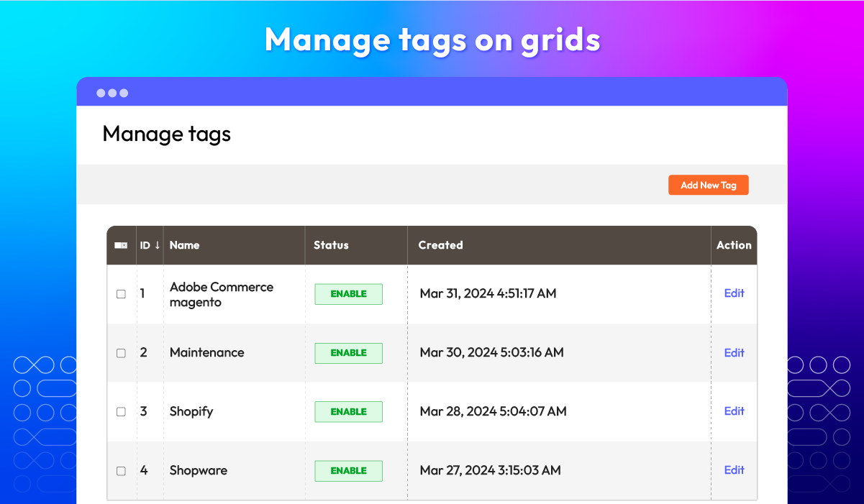Toggle the Maintenance tag's ENABLE badge
This screenshot has width=864, height=504.
[348, 353]
